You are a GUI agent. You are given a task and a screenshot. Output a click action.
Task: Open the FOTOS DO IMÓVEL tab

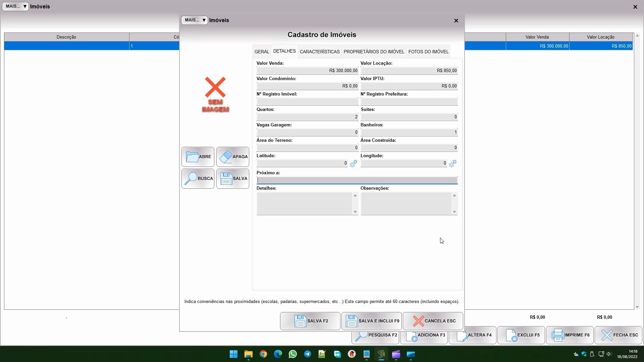pyautogui.click(x=428, y=52)
